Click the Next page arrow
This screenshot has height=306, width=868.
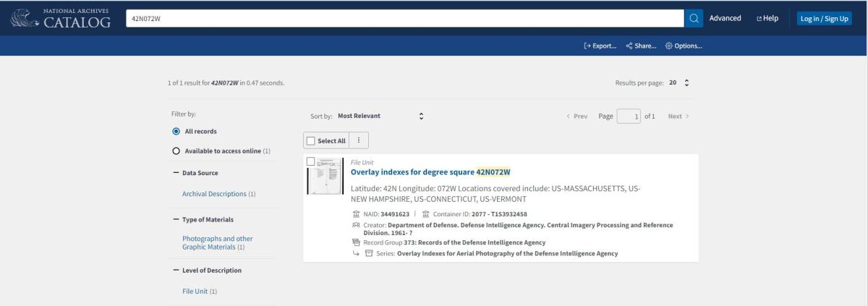(678, 116)
